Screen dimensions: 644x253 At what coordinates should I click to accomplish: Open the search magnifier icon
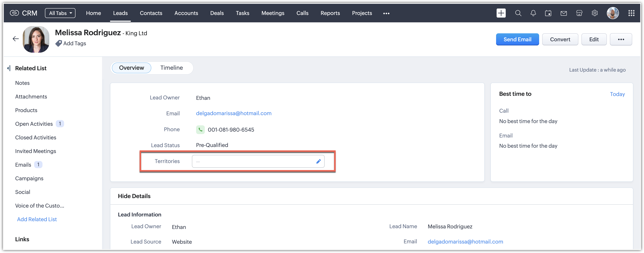(518, 13)
